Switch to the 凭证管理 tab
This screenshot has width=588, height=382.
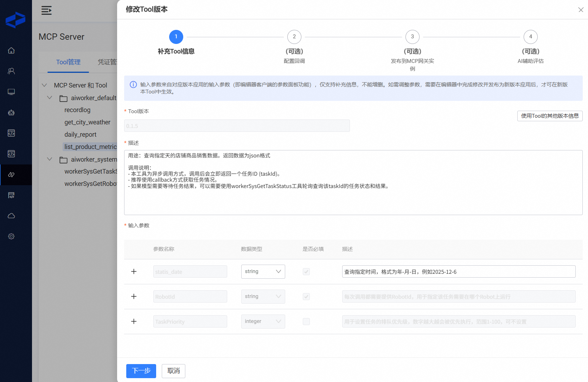click(107, 62)
